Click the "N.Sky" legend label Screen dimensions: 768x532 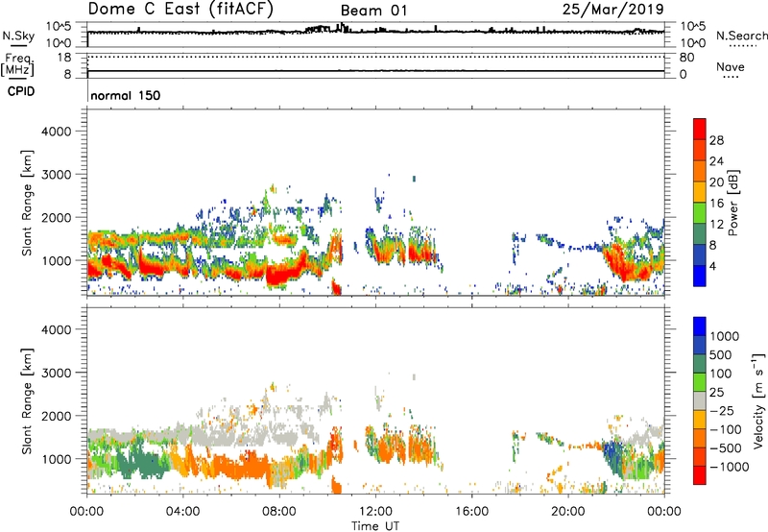coord(18,36)
